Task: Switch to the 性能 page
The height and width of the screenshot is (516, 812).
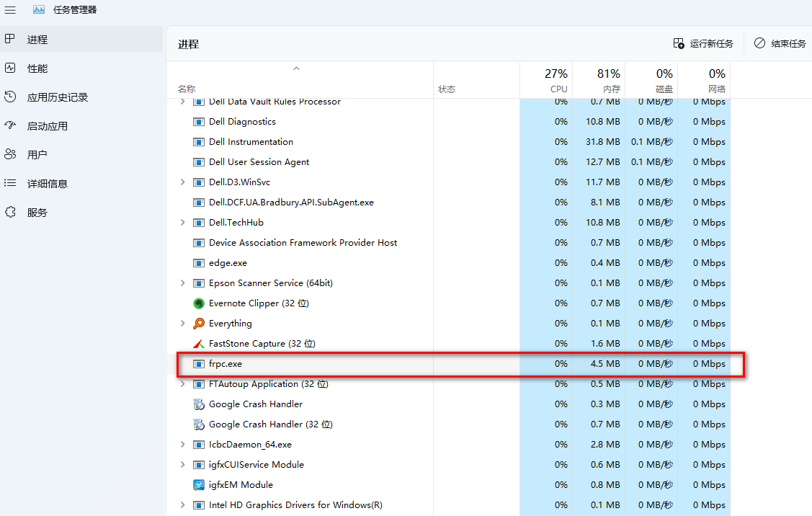Action: (x=37, y=68)
